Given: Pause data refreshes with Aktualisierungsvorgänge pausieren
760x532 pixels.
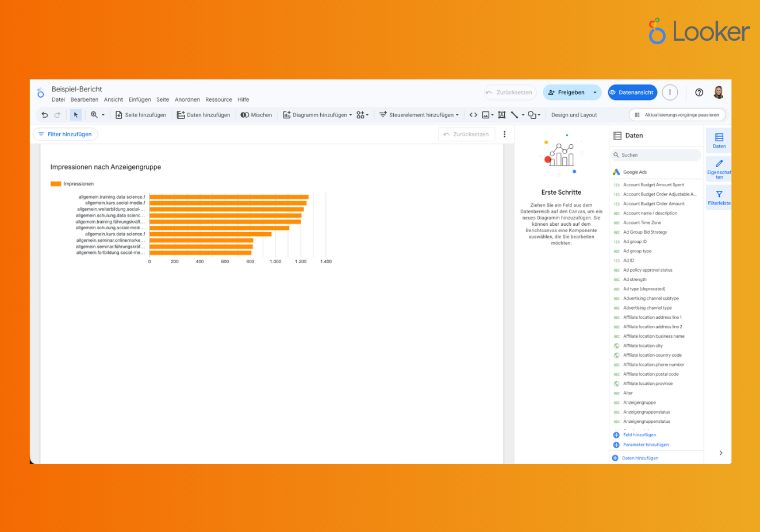Looking at the screenshot, I should (x=677, y=114).
